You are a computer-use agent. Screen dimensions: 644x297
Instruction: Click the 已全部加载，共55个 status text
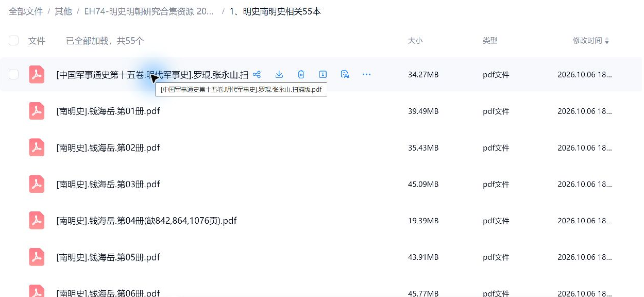point(105,41)
